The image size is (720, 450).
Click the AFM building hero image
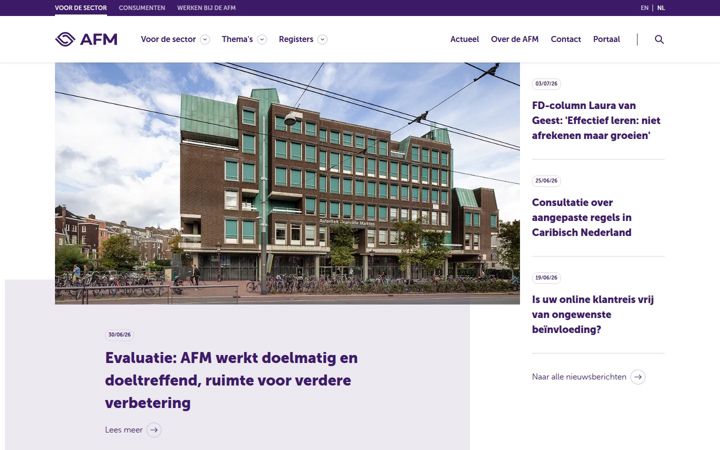[x=287, y=183]
